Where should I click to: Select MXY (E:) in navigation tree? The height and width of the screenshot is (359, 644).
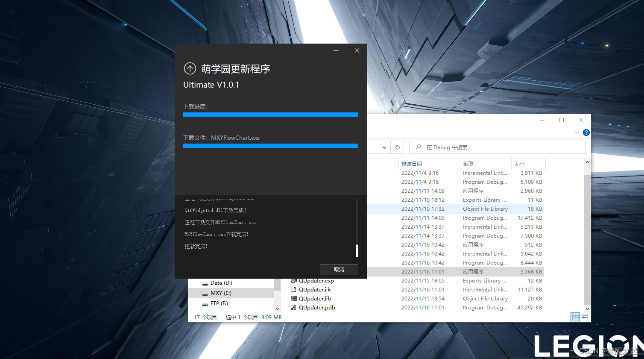221,293
